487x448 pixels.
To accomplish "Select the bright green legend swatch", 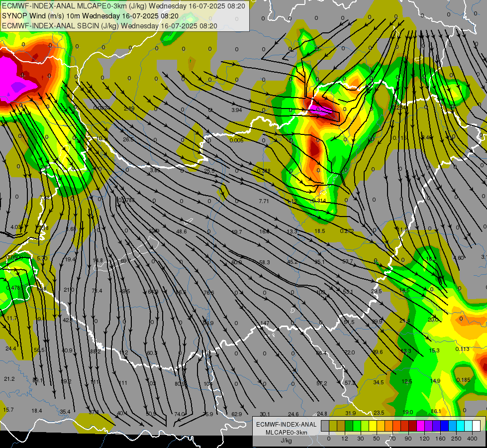I will (357, 426).
